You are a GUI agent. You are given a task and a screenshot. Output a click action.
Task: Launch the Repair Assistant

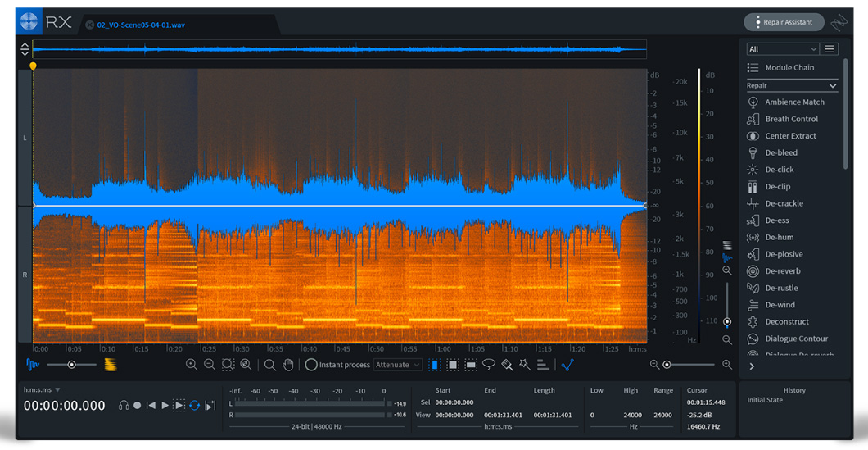pos(784,22)
